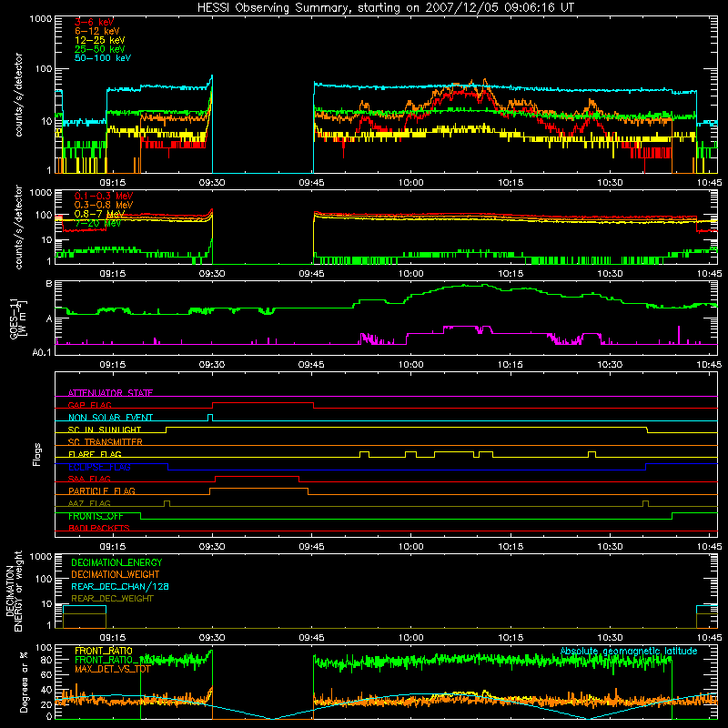Click the vertical Flags axis title
Image resolution: width=728 pixels, height=728 pixels.
36,454
